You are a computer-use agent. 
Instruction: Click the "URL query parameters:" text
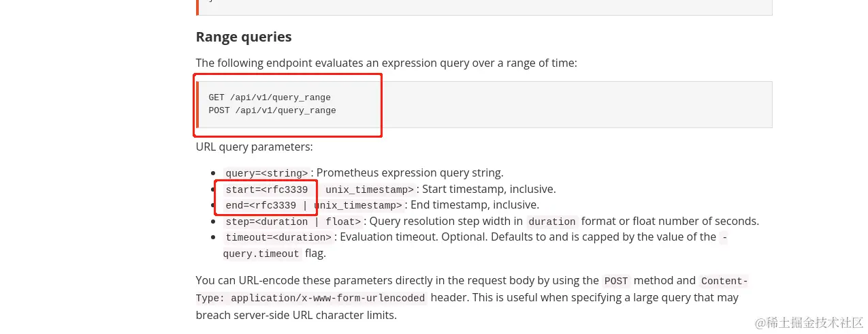[x=254, y=147]
